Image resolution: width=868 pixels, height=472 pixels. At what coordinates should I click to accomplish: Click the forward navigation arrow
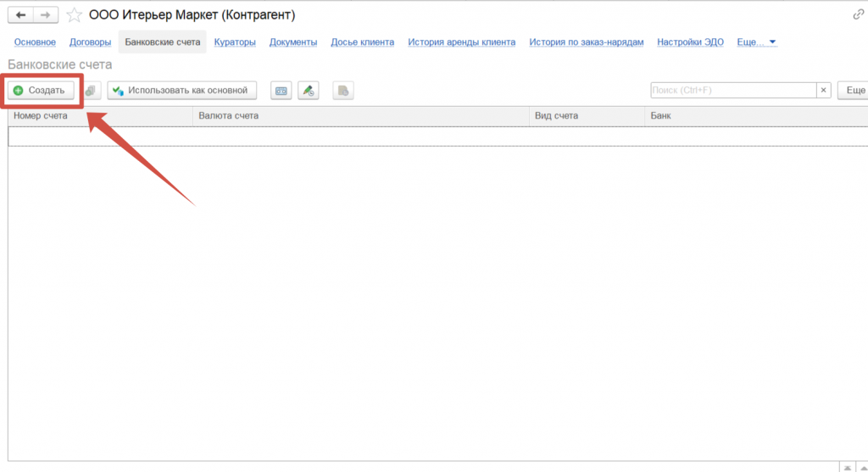coord(46,15)
